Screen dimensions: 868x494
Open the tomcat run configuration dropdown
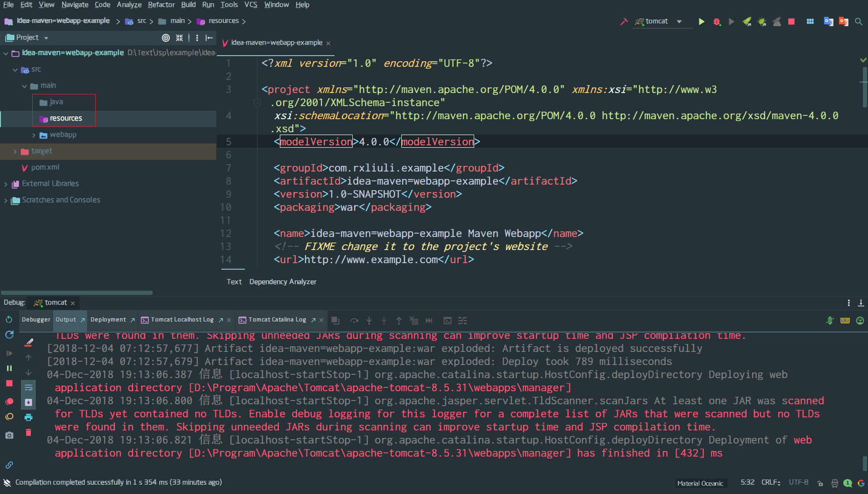(x=679, y=21)
